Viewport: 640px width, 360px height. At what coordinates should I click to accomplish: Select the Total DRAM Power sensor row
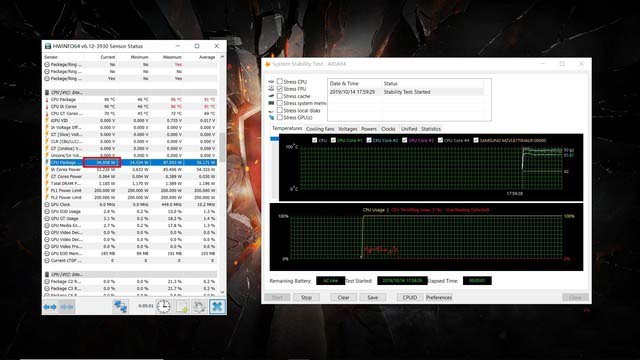(131, 183)
